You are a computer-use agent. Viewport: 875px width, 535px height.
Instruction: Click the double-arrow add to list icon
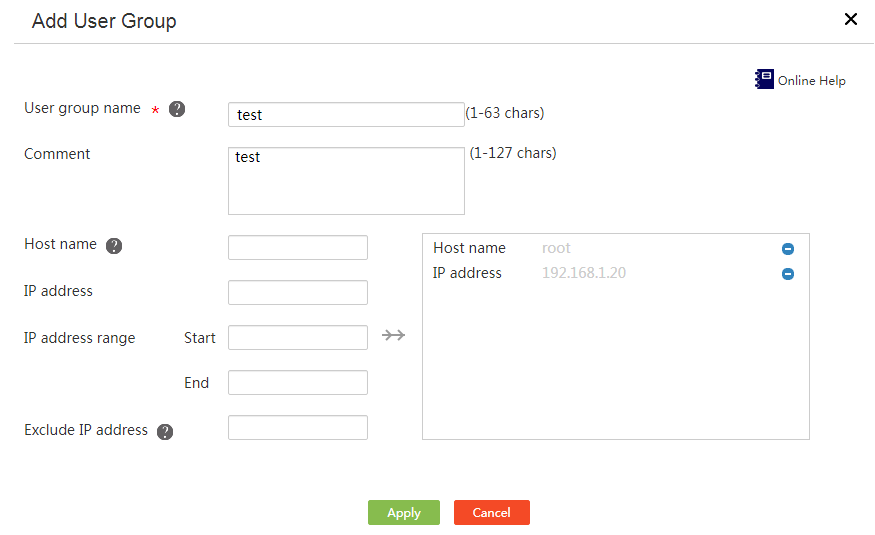(393, 335)
